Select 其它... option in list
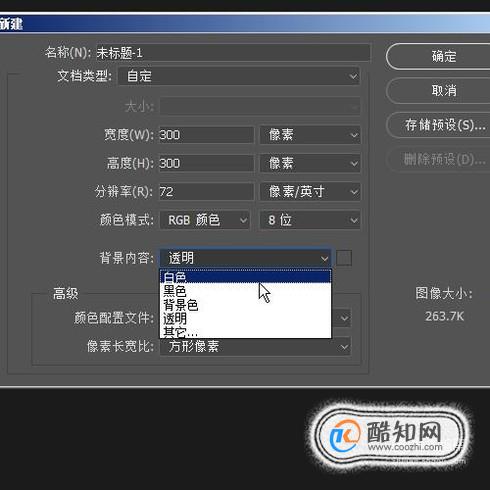Screen dimensions: 490x490 pyautogui.click(x=246, y=332)
